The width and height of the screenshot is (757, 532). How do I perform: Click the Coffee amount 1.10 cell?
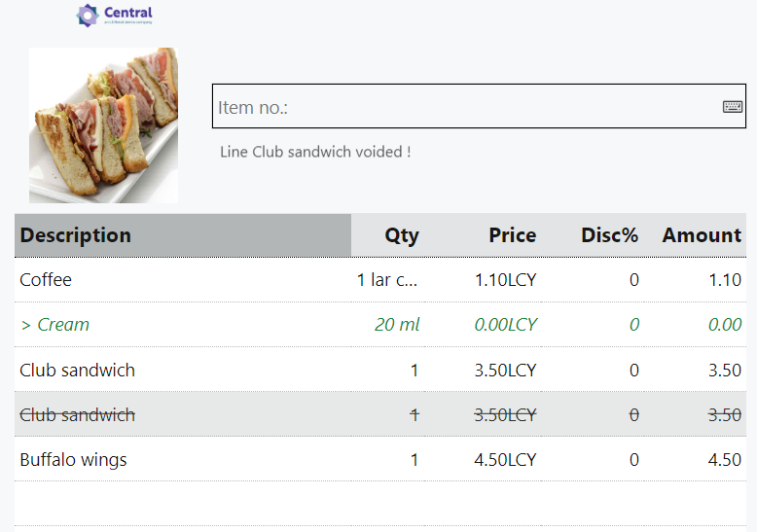point(724,280)
